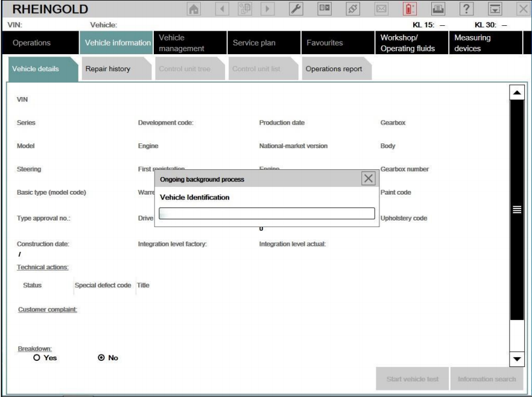Viewport: 532px width, 397px height.
Task: Click the red battery status icon
Action: 410,9
